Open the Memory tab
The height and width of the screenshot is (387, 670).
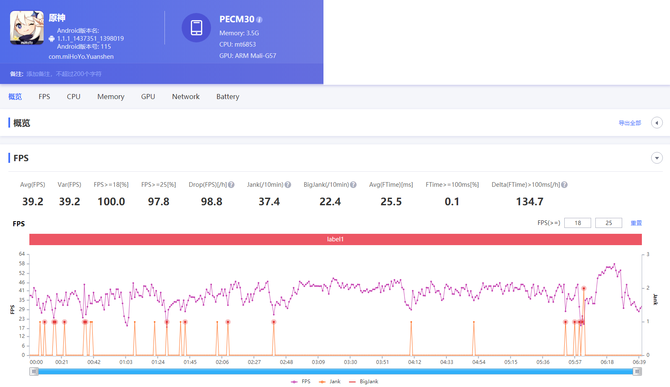coord(111,97)
